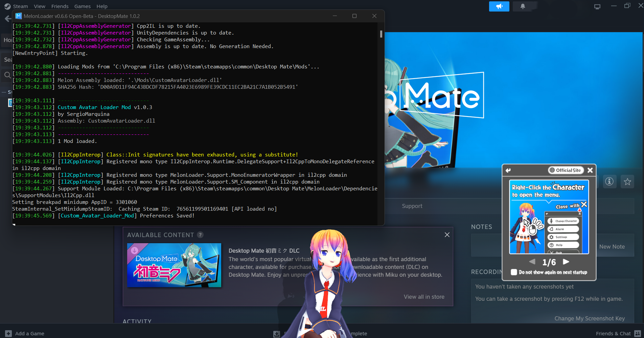The height and width of the screenshot is (338, 644).
Task: Advance to tutorial page 2 with next arrow
Action: click(567, 261)
